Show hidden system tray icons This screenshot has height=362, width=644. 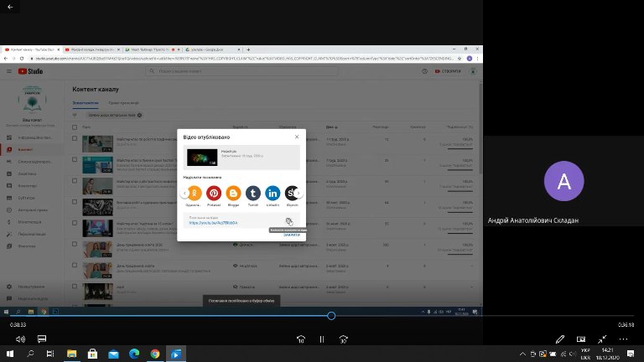(x=522, y=354)
